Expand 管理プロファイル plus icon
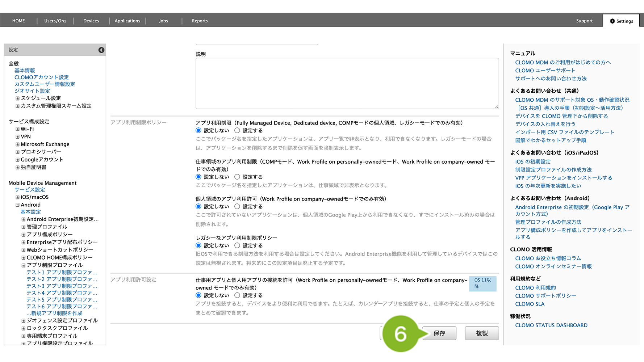644x362 pixels. coord(23,227)
